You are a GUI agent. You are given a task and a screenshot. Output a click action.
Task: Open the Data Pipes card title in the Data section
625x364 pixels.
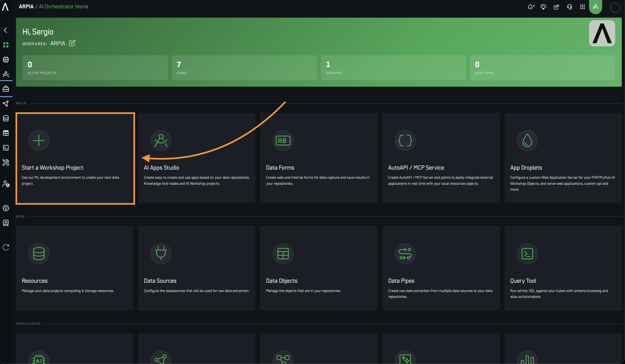pos(401,281)
